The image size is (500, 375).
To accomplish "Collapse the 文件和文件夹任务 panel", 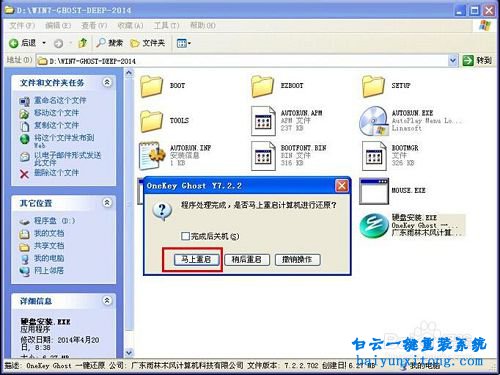I will tap(107, 82).
